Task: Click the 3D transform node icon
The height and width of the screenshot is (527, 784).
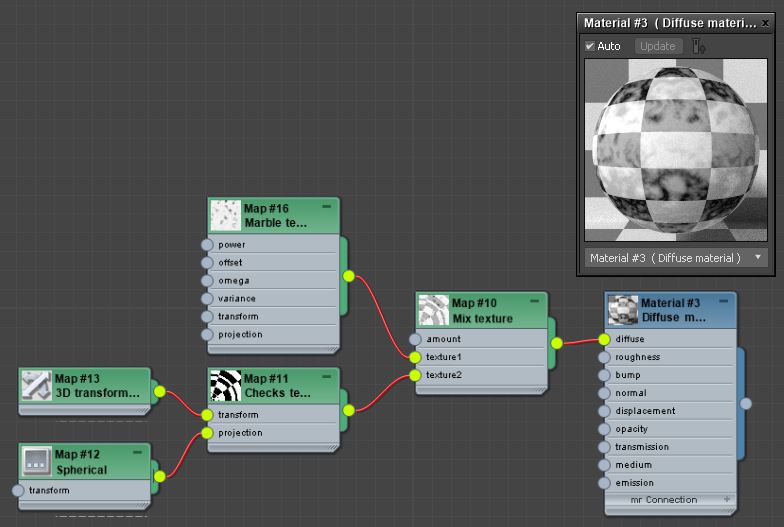Action: pos(37,385)
